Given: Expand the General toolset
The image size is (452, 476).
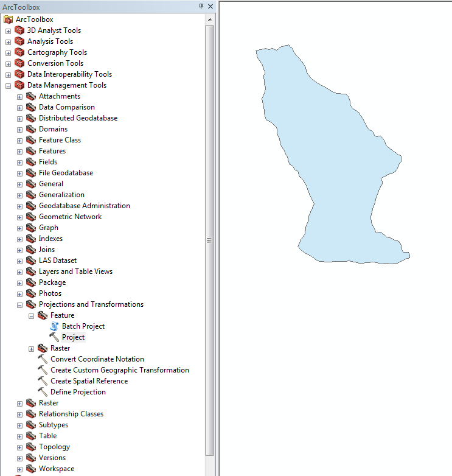Looking at the screenshot, I should 19,184.
